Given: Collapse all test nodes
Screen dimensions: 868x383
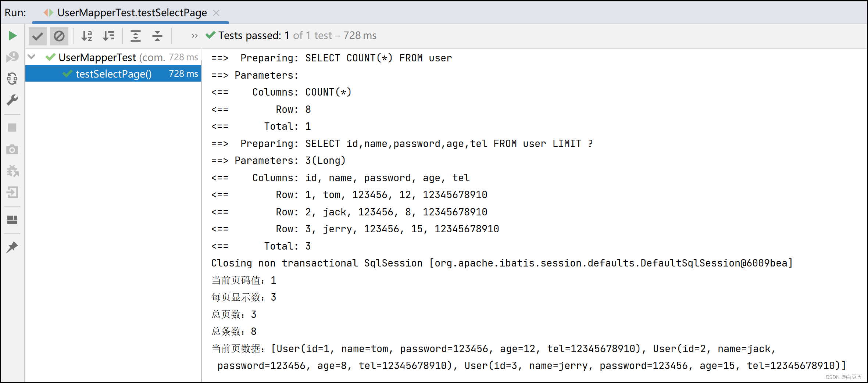Looking at the screenshot, I should [x=157, y=36].
